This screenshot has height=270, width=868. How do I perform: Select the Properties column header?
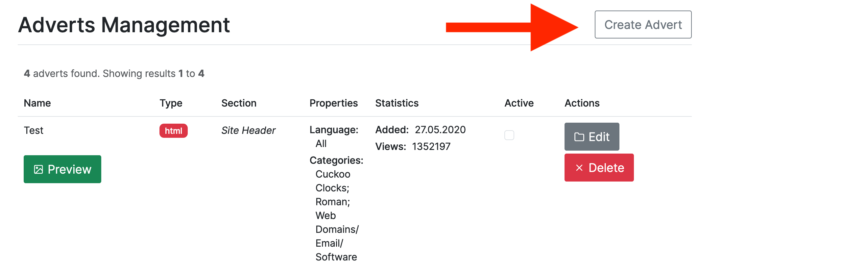tap(333, 103)
